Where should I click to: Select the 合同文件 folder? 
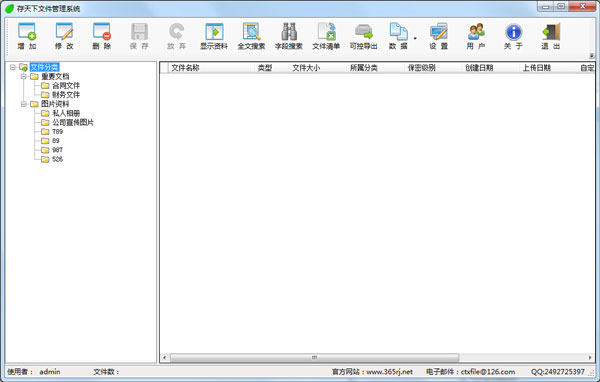pyautogui.click(x=66, y=86)
